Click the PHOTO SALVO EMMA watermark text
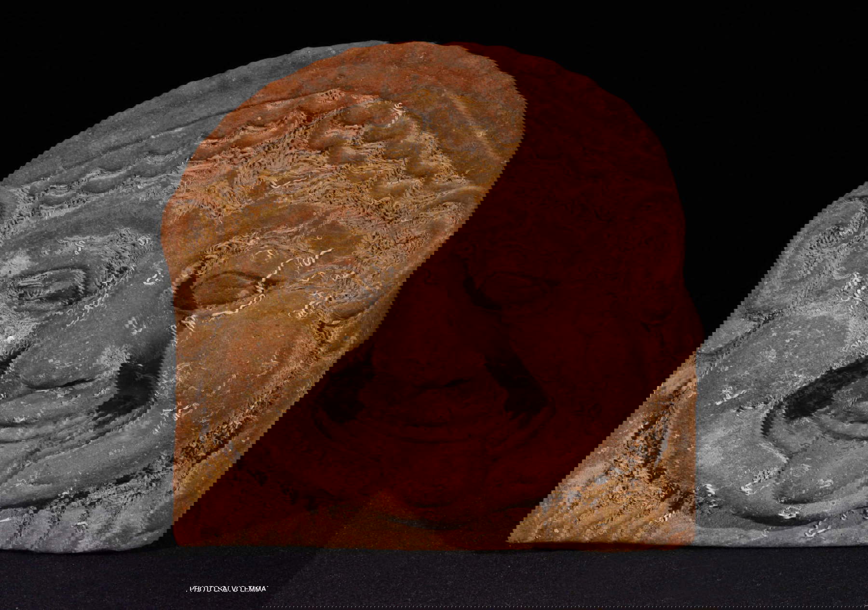The height and width of the screenshot is (610, 868). 228,589
